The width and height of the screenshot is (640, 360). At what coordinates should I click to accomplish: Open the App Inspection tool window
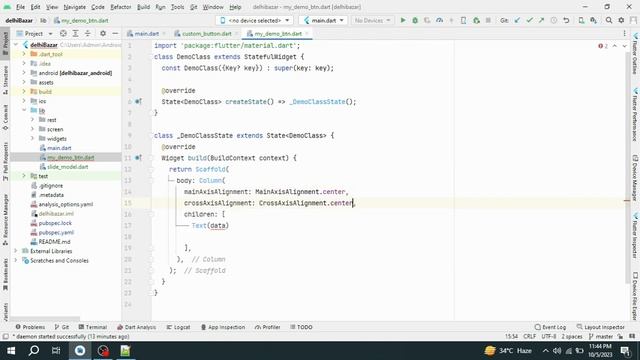pos(223,327)
